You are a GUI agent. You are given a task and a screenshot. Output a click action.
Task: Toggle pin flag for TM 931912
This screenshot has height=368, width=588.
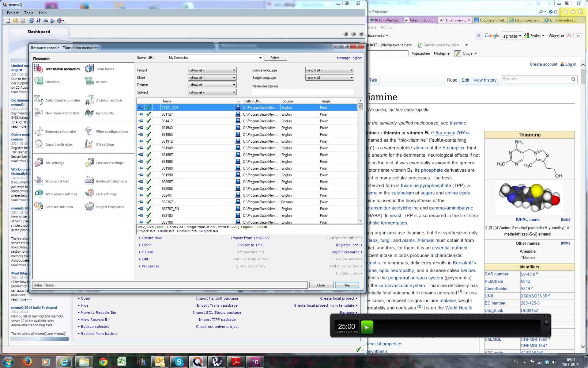pos(141,141)
